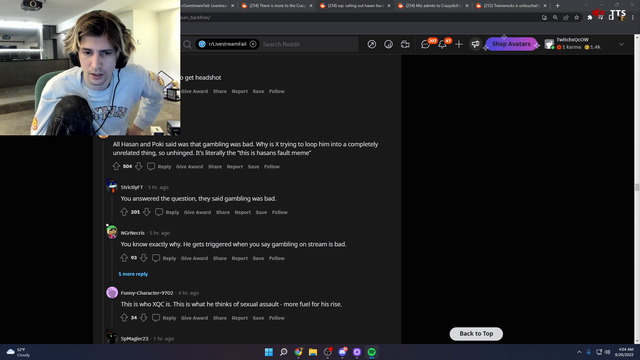Downvote the All Hasan and Poki comment

pyautogui.click(x=139, y=166)
